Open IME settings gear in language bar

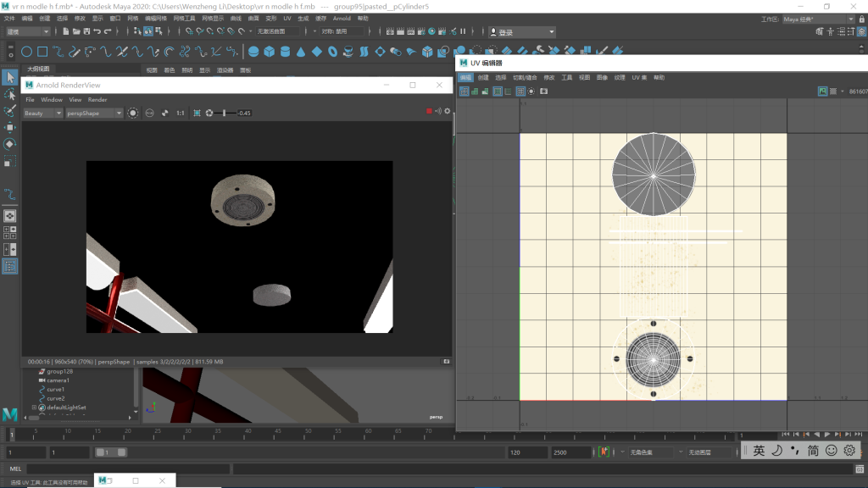click(x=849, y=451)
